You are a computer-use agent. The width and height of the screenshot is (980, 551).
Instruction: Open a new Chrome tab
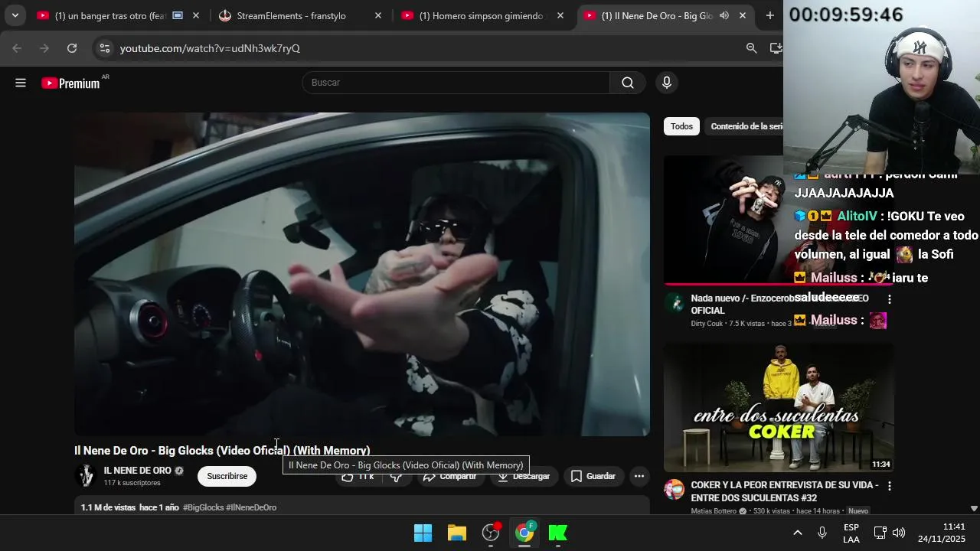pyautogui.click(x=769, y=15)
